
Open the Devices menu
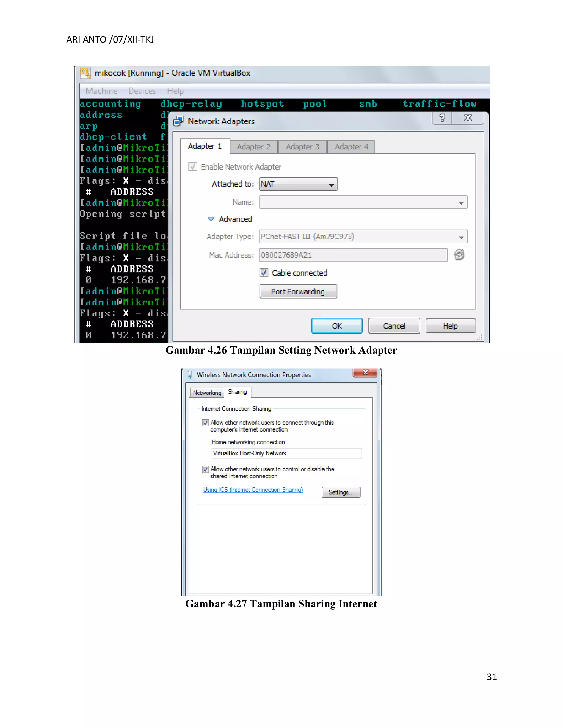click(x=142, y=91)
